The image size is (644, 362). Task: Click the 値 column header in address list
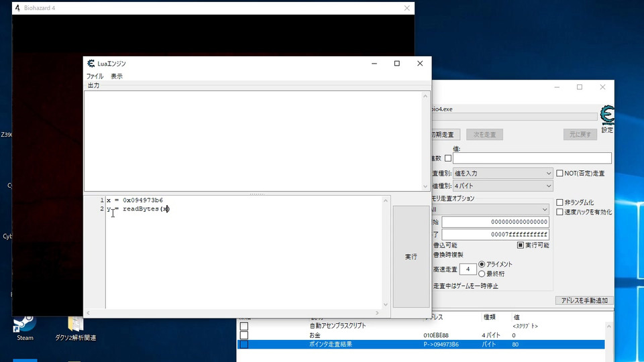coord(517,317)
